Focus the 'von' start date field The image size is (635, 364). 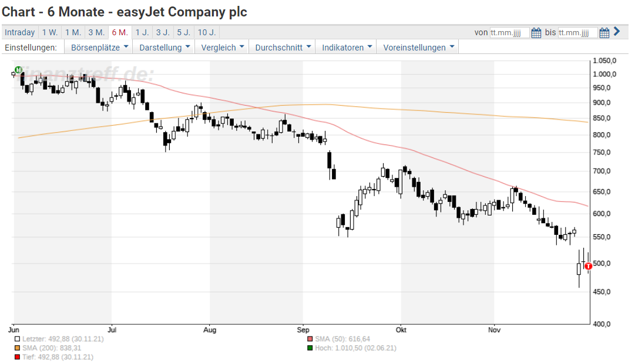tap(509, 33)
